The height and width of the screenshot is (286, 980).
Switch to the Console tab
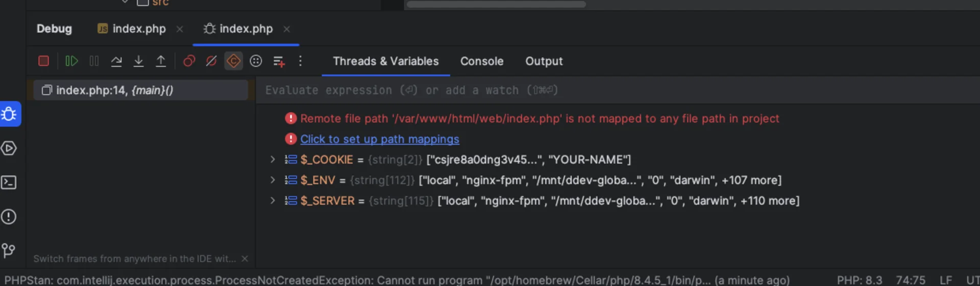coord(481,61)
